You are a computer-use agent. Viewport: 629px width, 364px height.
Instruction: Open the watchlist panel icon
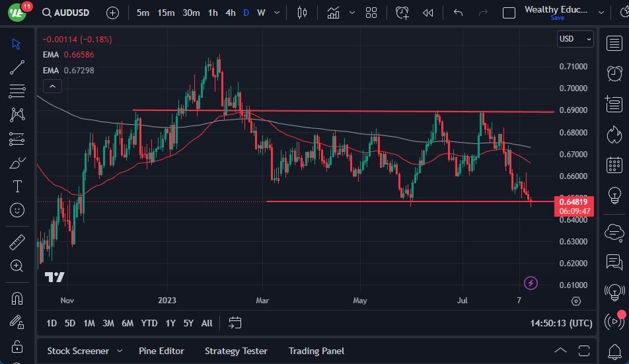pyautogui.click(x=614, y=43)
